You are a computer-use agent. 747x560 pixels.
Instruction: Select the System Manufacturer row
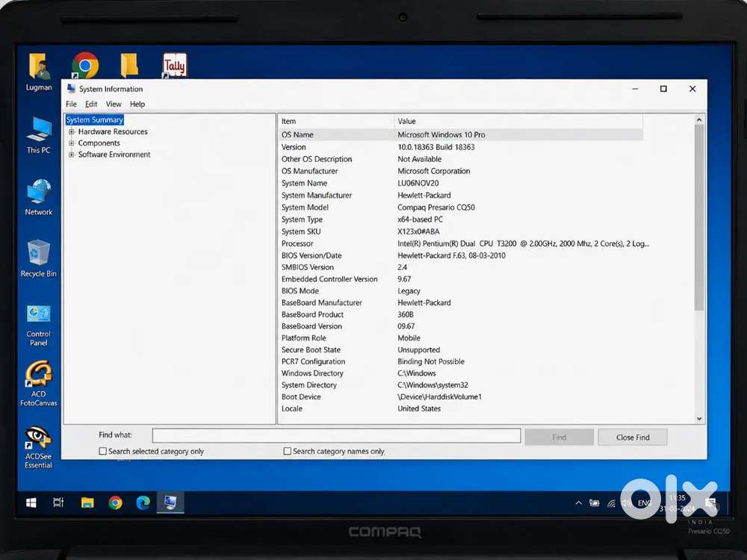[461, 195]
